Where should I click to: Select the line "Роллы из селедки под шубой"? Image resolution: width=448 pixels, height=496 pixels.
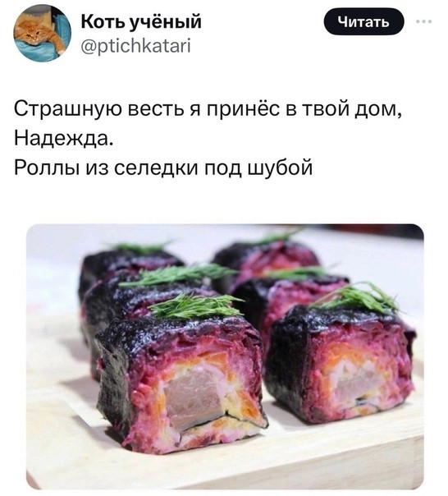click(x=163, y=167)
